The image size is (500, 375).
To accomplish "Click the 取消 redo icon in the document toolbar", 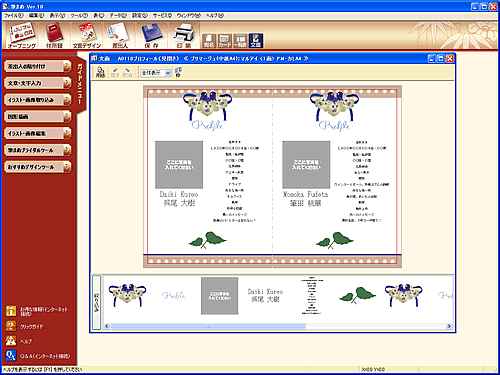I will coord(127,72).
